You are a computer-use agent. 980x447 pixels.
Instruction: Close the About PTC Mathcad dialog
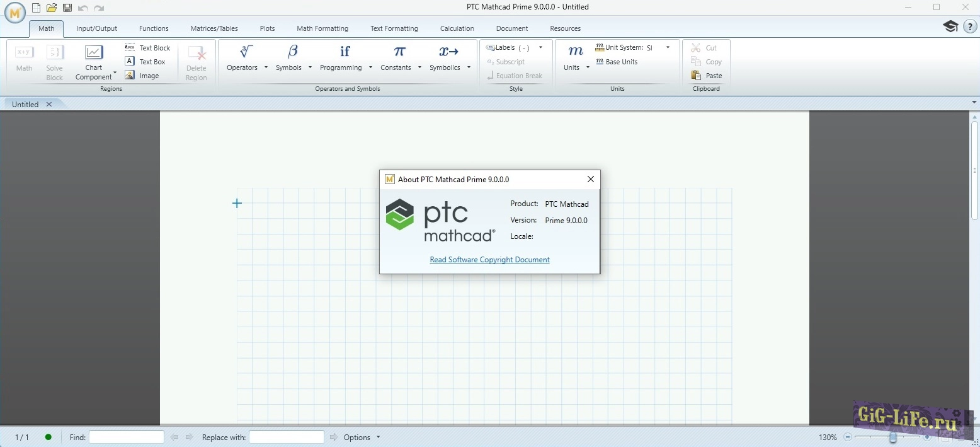[x=590, y=180]
